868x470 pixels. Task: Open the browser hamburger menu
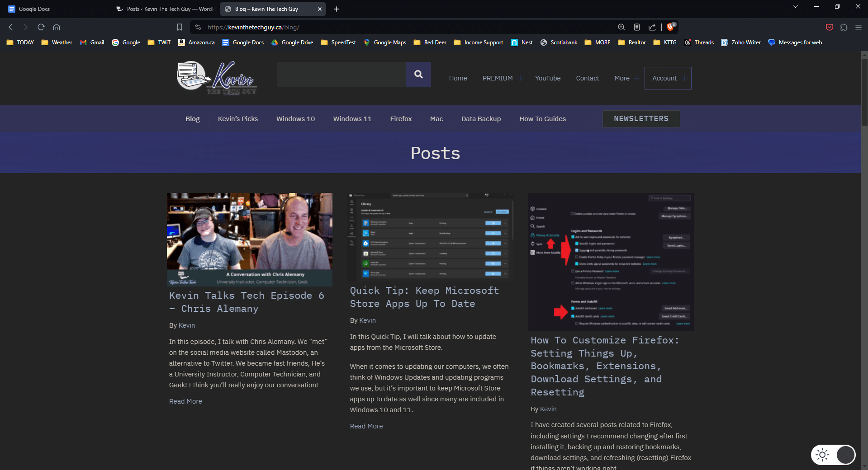(859, 27)
